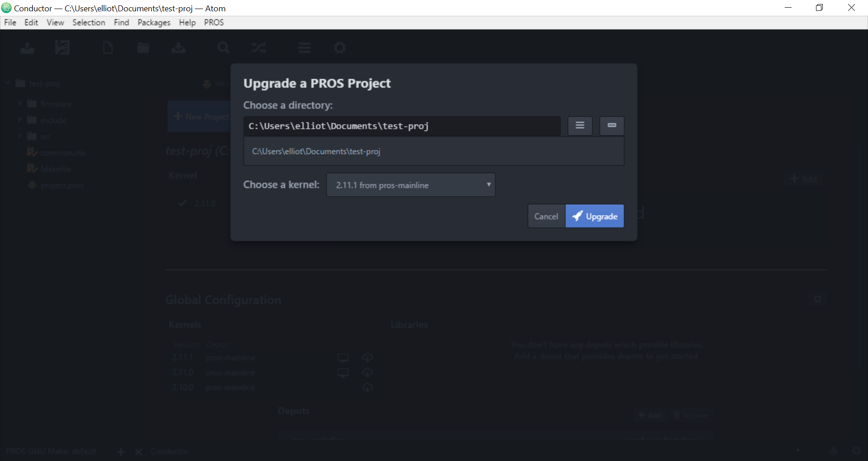Viewport: 868px width, 461px height.
Task: Collapse the test-proj root folder
Action: pyautogui.click(x=8, y=83)
